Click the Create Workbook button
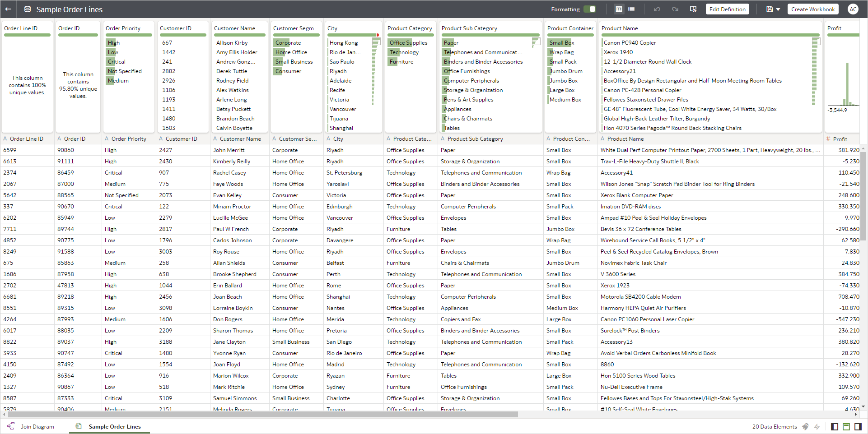The height and width of the screenshot is (434, 868). [x=812, y=9]
